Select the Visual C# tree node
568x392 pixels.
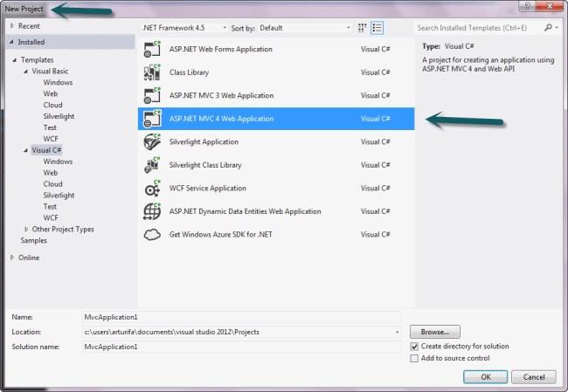point(46,150)
